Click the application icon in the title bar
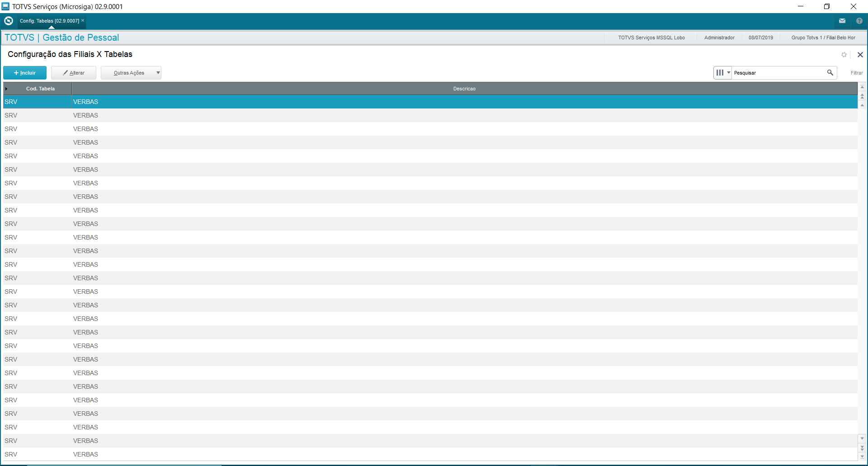868x466 pixels. point(5,6)
